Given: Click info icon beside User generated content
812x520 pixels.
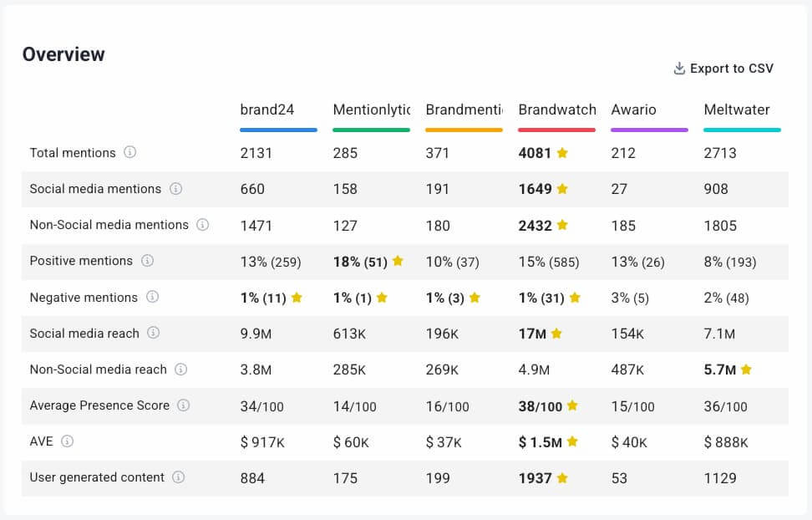Looking at the screenshot, I should (178, 477).
